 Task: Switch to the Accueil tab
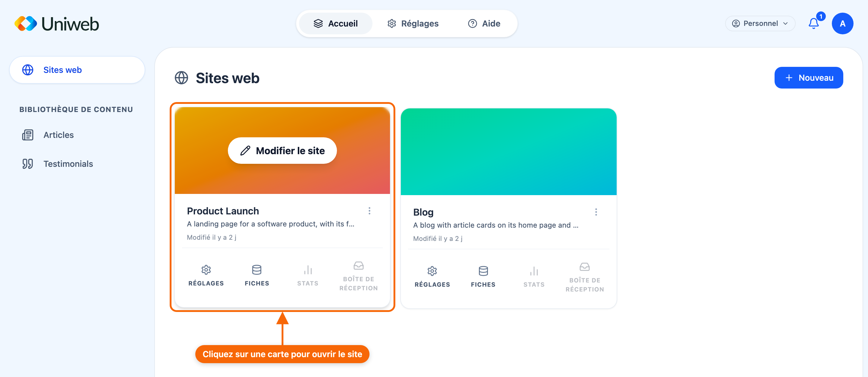click(336, 23)
